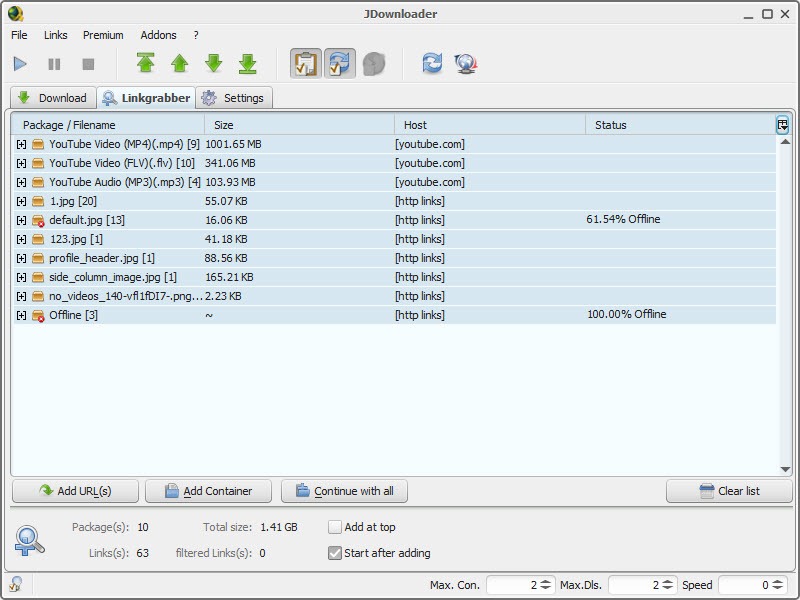Click the blue refresh update icon
Image resolution: width=800 pixels, height=600 pixels.
coord(432,63)
